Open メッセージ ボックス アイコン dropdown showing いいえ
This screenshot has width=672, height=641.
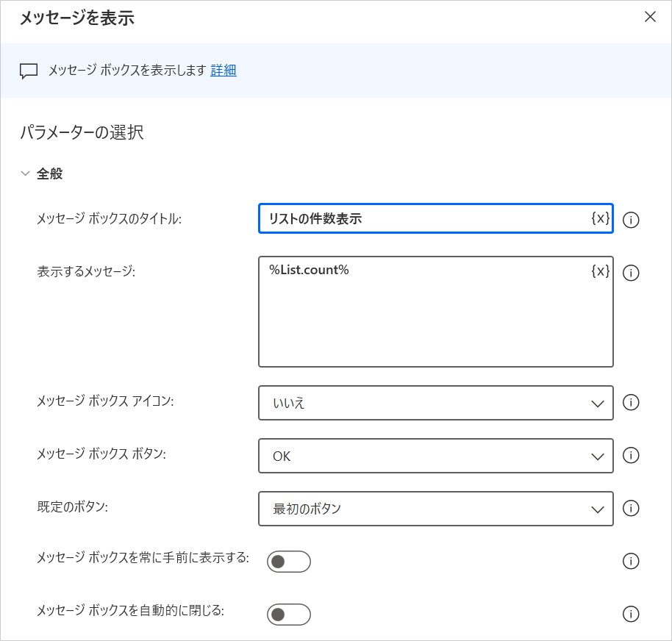pyautogui.click(x=435, y=403)
